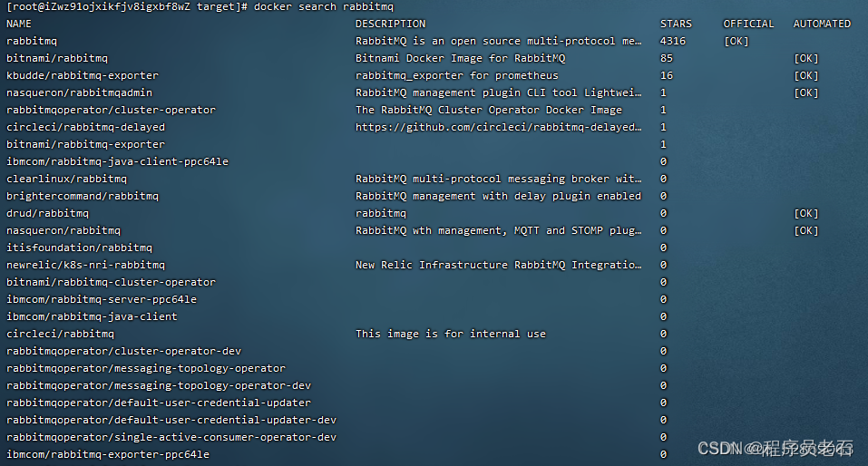This screenshot has height=466, width=868.
Task: Click AUTOMATED [OK] in drud/rabbitmq row
Action: tap(806, 212)
